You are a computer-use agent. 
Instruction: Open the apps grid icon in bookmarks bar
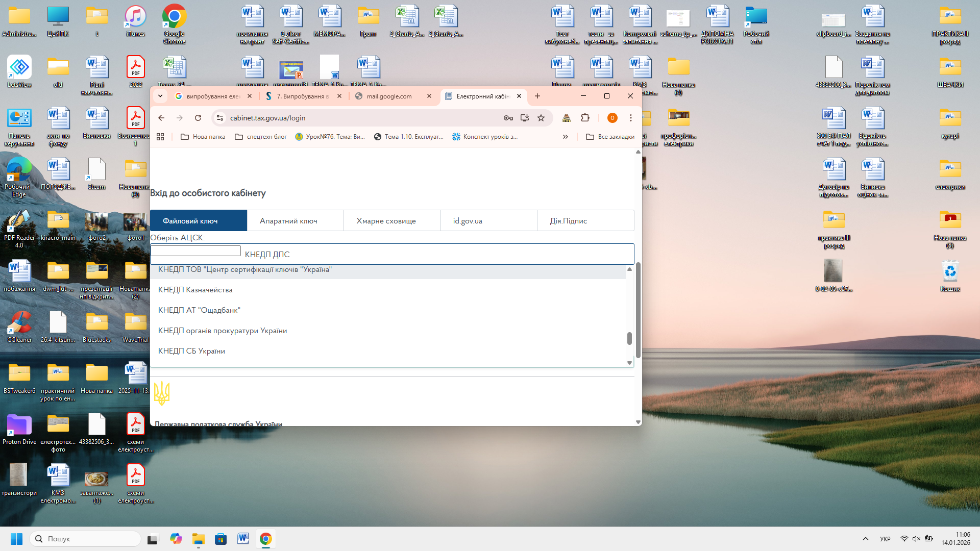pos(160,137)
